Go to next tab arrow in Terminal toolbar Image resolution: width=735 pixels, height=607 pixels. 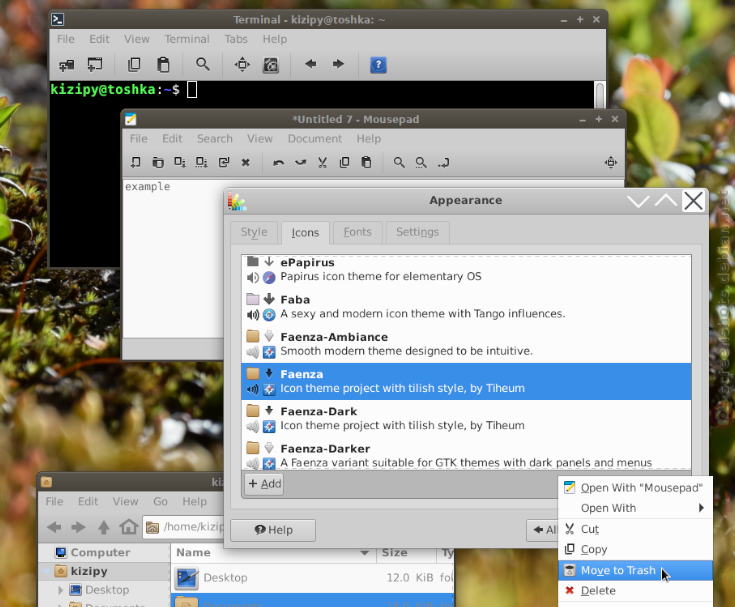338,64
